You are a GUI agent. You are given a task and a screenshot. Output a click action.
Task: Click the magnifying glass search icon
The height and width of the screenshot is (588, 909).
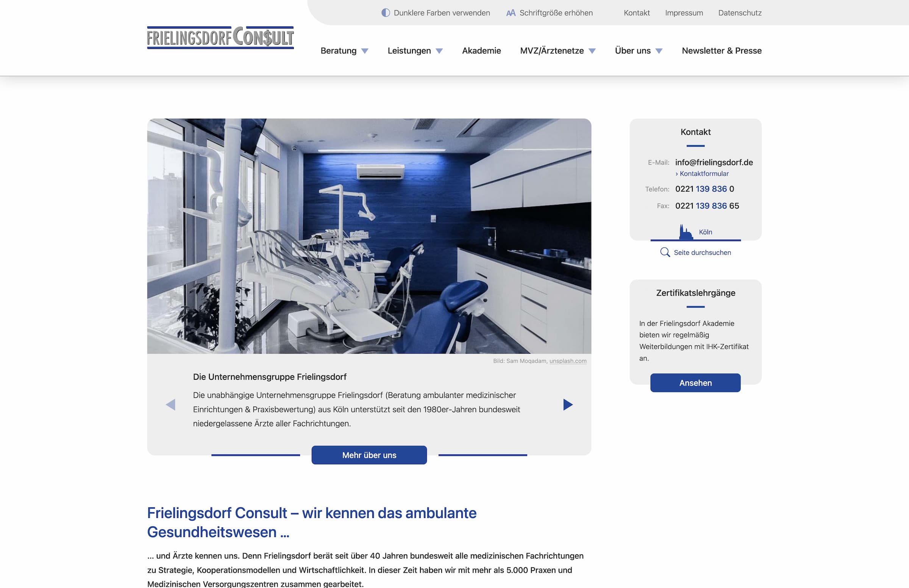pyautogui.click(x=665, y=253)
